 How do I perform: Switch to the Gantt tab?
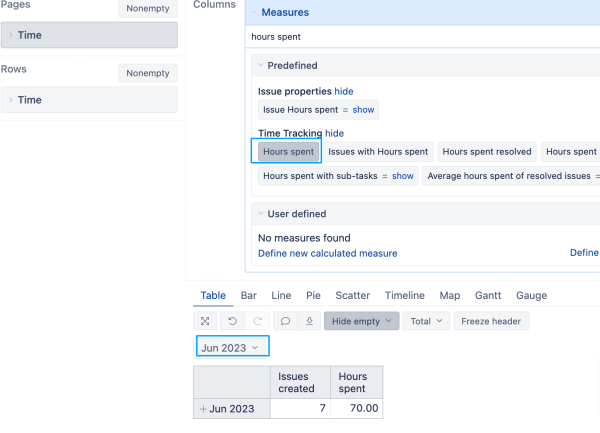coord(488,295)
